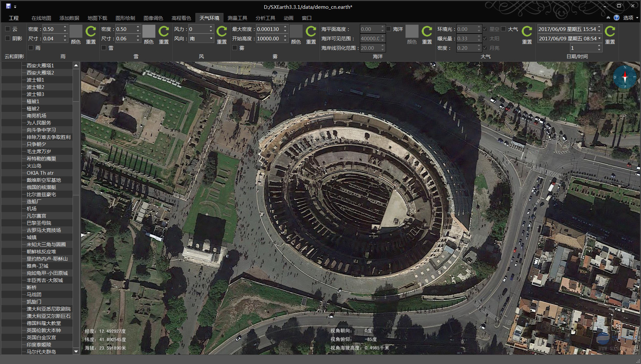Viewport: 641px width, 364px height.
Task: Enable the 阴影 shadow checkbox
Action: click(x=8, y=38)
